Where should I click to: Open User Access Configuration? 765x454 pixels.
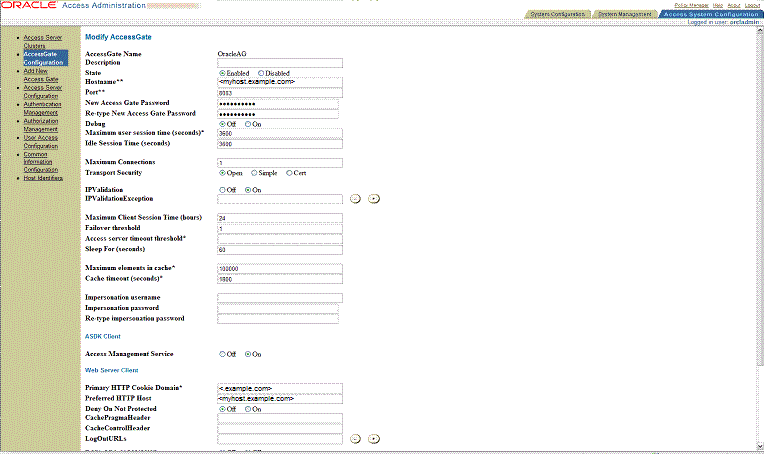click(41, 141)
